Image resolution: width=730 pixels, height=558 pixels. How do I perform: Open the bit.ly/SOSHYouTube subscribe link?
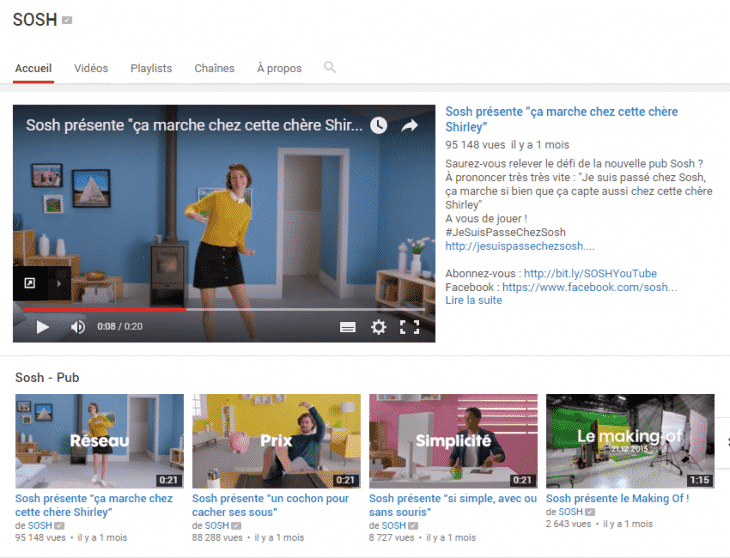pos(590,273)
